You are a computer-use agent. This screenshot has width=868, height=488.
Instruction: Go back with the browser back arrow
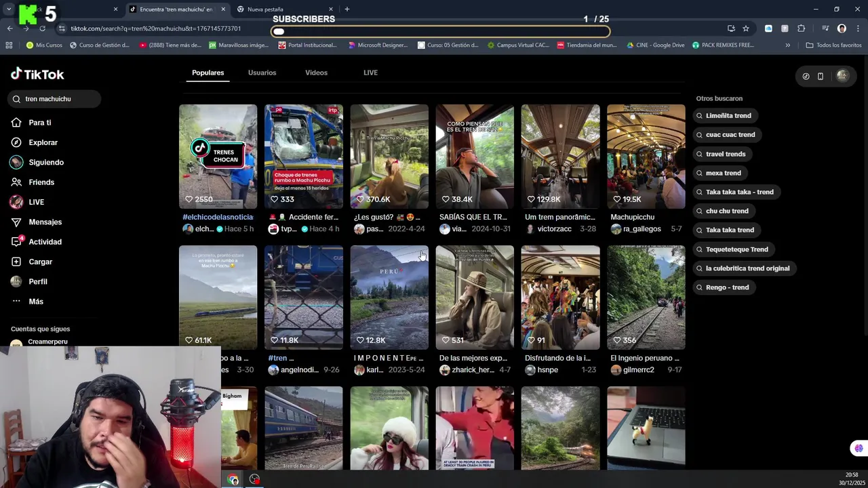point(9,28)
